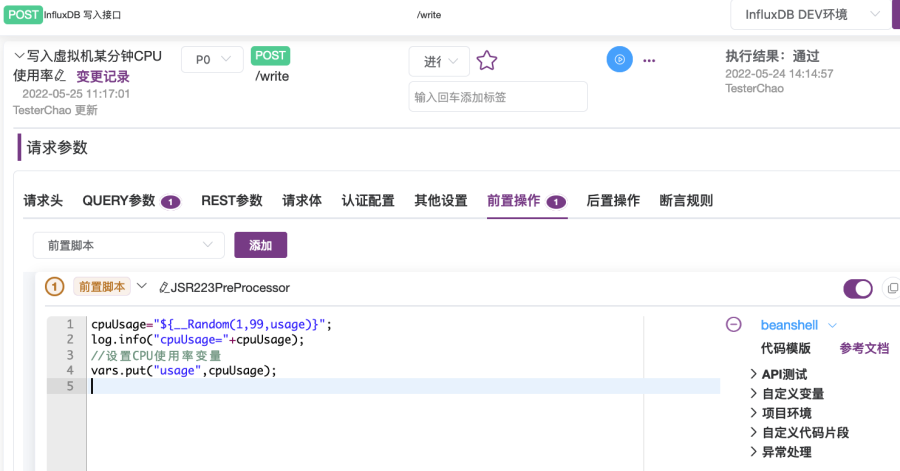Viewport: 900px width, 471px height.
Task: Click the pencil icon beside the case name
Action: 60,76
